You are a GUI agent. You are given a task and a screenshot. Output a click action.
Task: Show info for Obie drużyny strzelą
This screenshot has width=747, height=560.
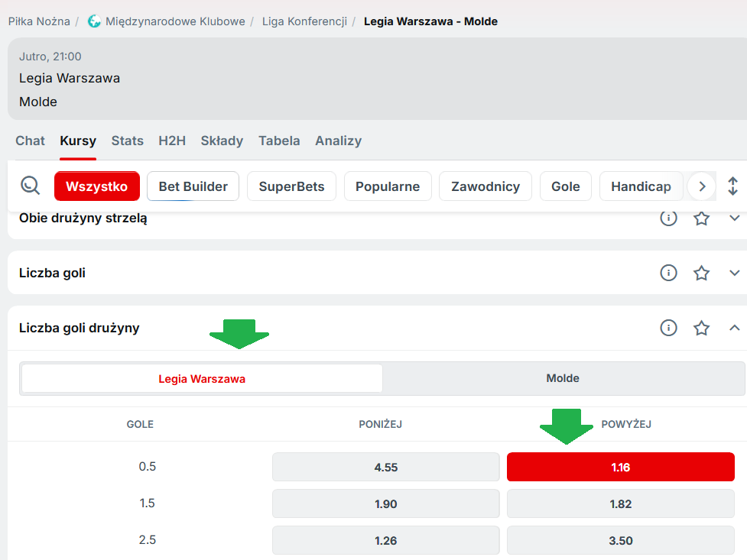[668, 218]
